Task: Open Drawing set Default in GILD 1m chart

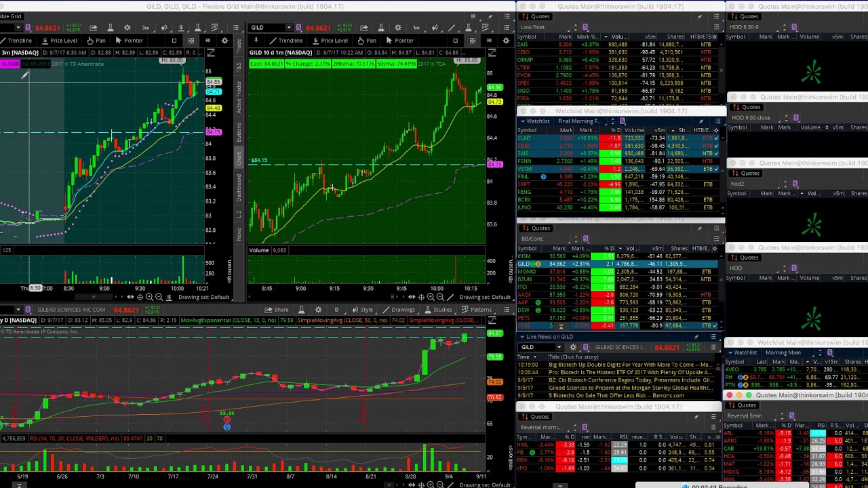Action: [x=485, y=297]
